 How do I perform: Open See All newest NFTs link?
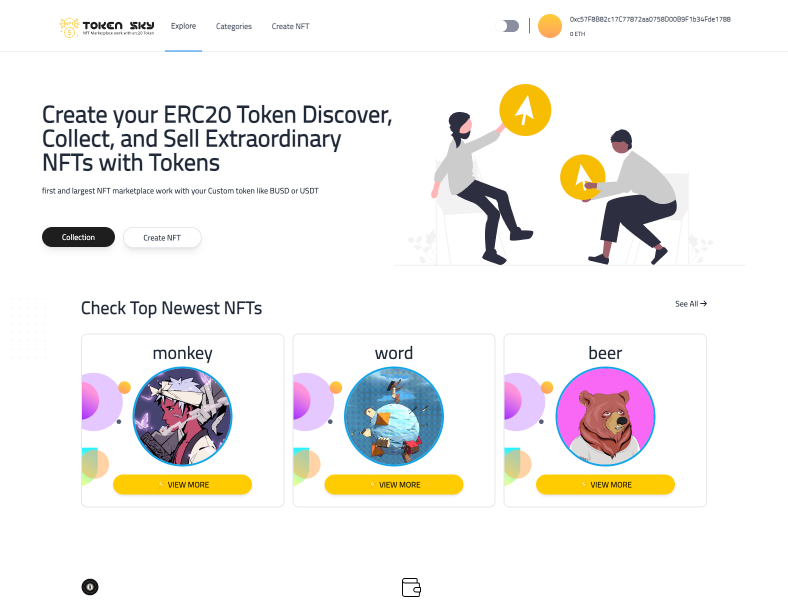tap(691, 304)
